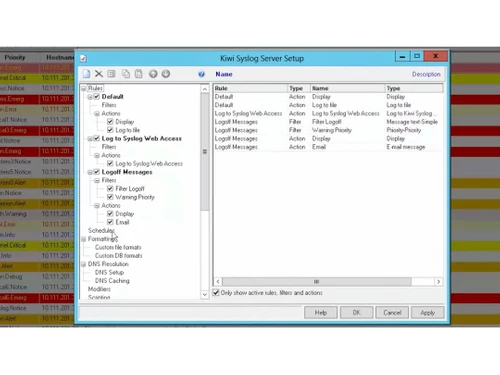Click the Description link at top right
Screen dimensions: 500x375
[426, 74]
